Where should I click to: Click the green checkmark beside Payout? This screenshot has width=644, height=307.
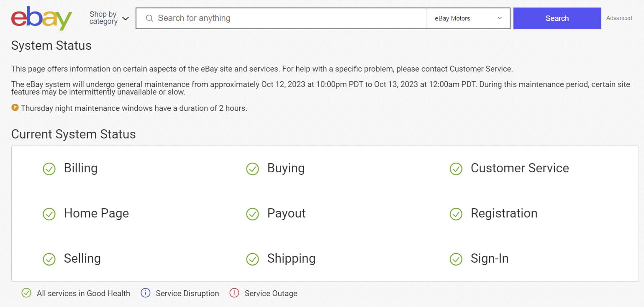pyautogui.click(x=252, y=214)
